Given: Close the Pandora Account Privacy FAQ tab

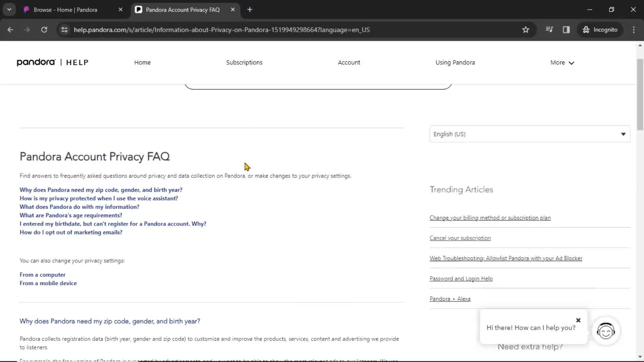Looking at the screenshot, I should point(233,10).
